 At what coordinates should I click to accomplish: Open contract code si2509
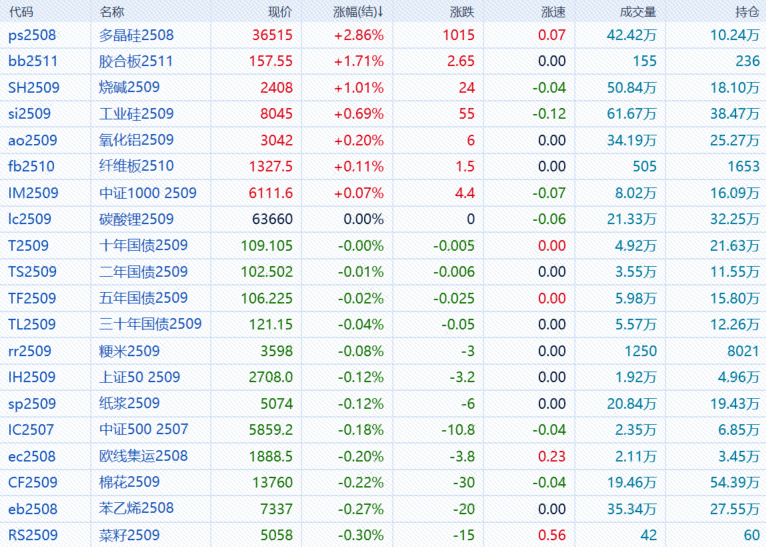(28, 113)
